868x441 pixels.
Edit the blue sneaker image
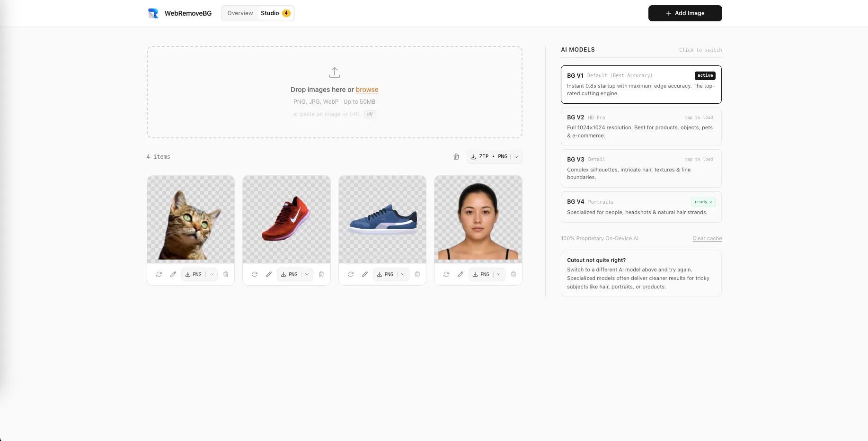tap(365, 274)
